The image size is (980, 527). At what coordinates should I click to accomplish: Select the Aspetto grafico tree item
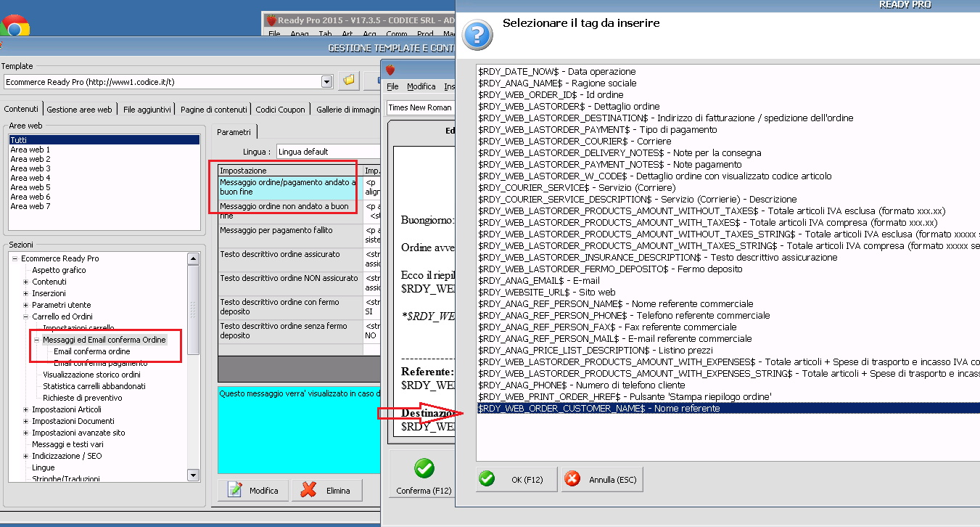pos(59,270)
